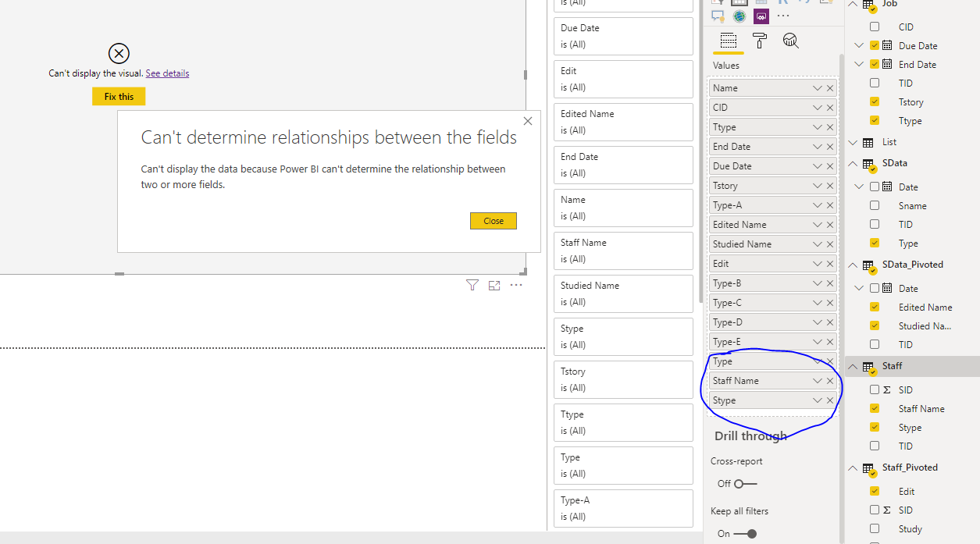Collapse the Staff_Pivoted table
The image size is (980, 544).
pos(852,468)
